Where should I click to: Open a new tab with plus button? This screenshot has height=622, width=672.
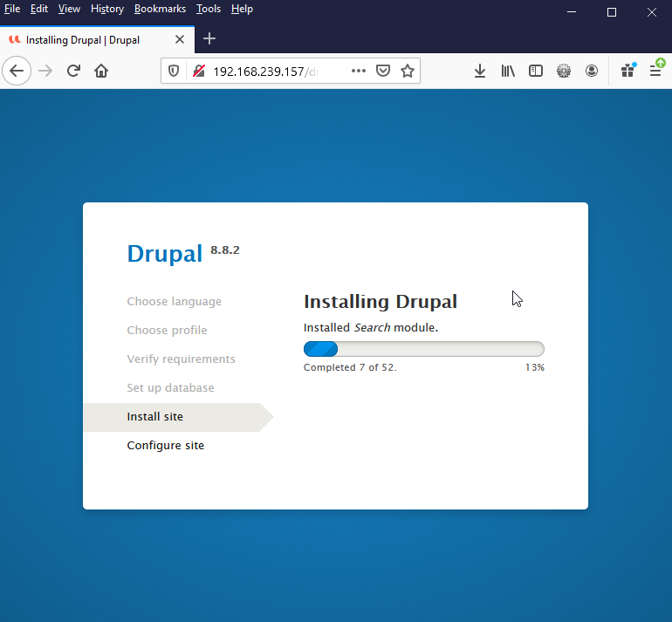tap(209, 39)
